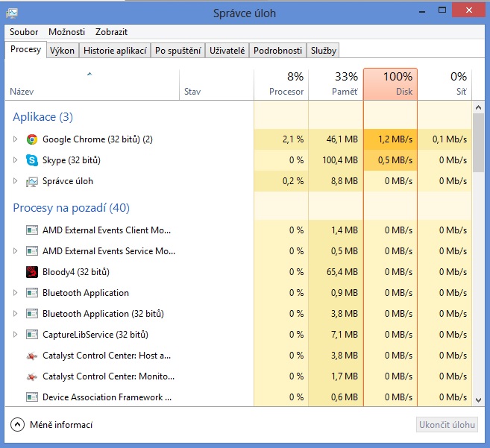
Task: Switch to the Služby tab
Action: 324,51
